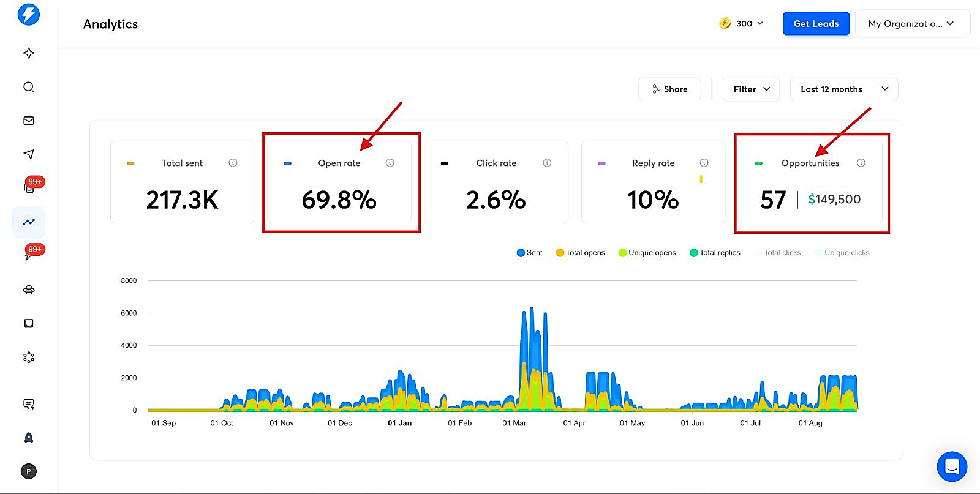This screenshot has height=494, width=980.
Task: Open the Filter dropdown
Action: click(751, 89)
